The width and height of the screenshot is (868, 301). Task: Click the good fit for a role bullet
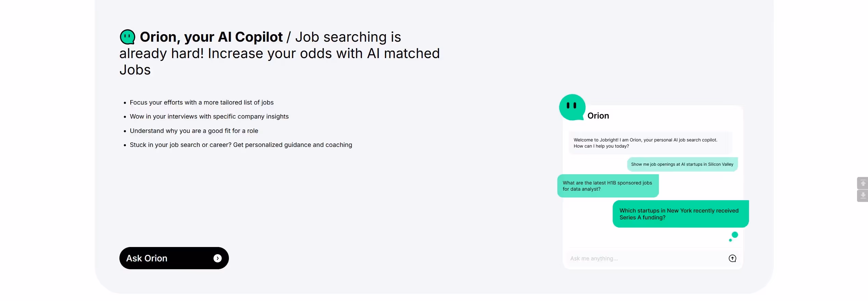(x=194, y=131)
